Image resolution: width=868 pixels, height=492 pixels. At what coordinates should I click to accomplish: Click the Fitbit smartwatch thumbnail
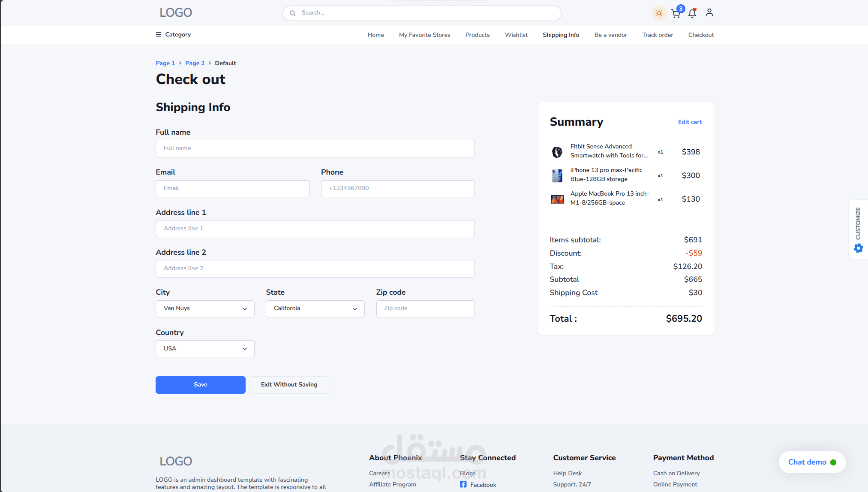(557, 152)
